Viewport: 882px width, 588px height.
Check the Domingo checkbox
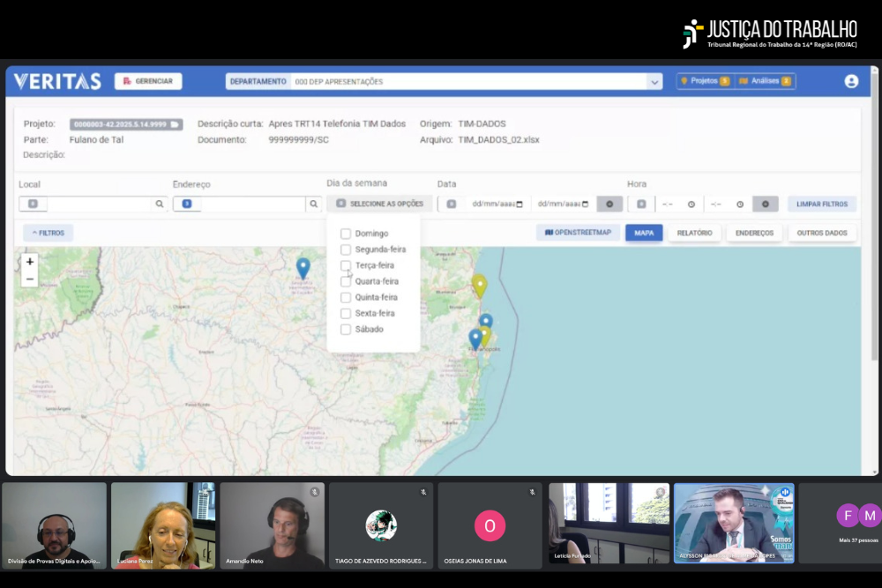346,234
